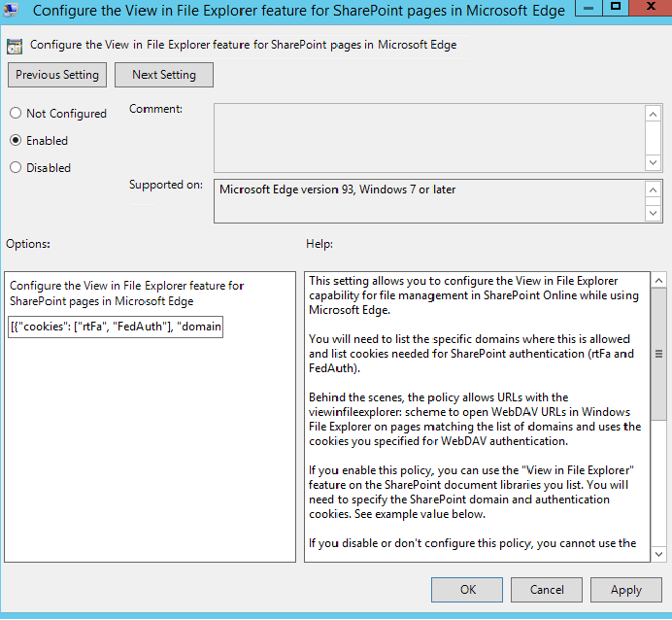Click help paragraph starting 'Behind the scenes'
The image size is (672, 620).
475,419
